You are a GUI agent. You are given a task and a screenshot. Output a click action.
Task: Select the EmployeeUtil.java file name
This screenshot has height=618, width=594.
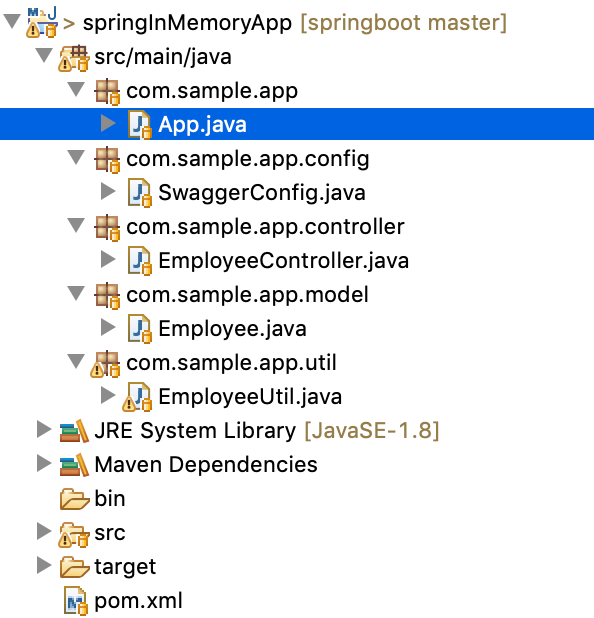point(250,397)
